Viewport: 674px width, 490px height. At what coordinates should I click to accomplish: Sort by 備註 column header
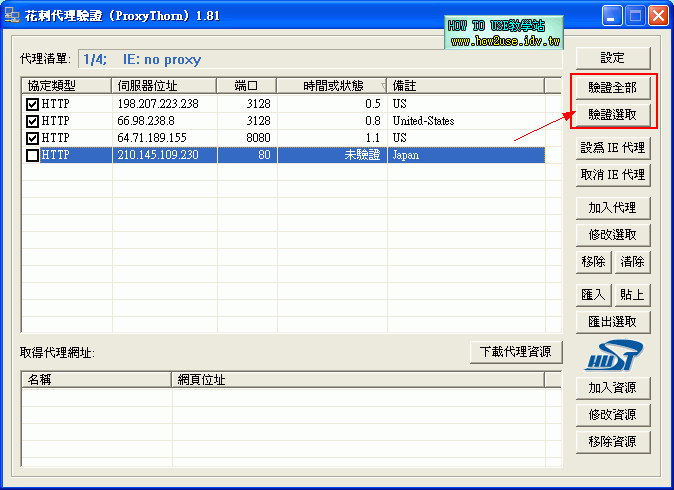[466, 86]
